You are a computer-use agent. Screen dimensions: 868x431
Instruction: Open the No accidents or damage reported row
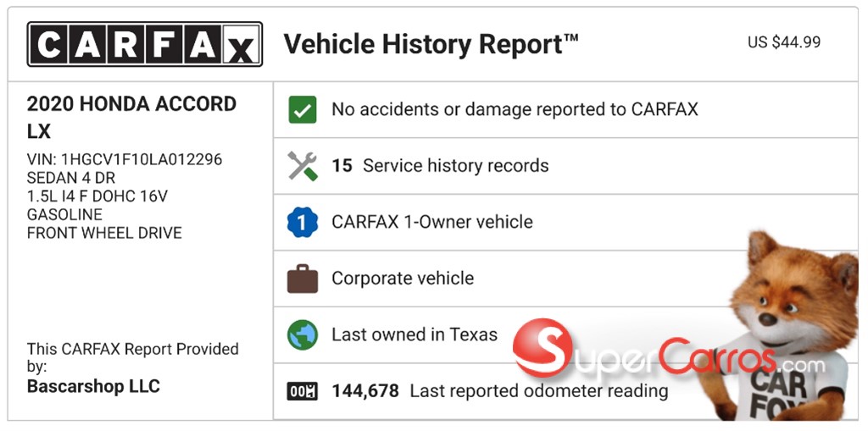[515, 109]
